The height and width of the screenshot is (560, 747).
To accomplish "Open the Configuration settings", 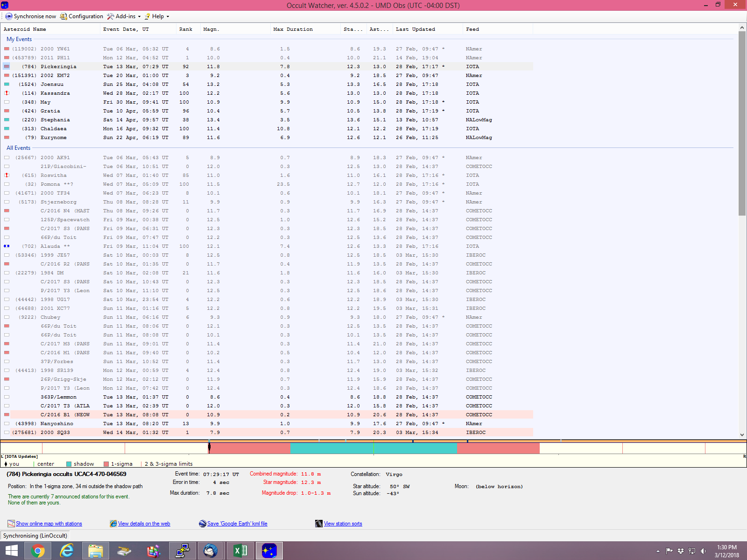I will pos(82,16).
